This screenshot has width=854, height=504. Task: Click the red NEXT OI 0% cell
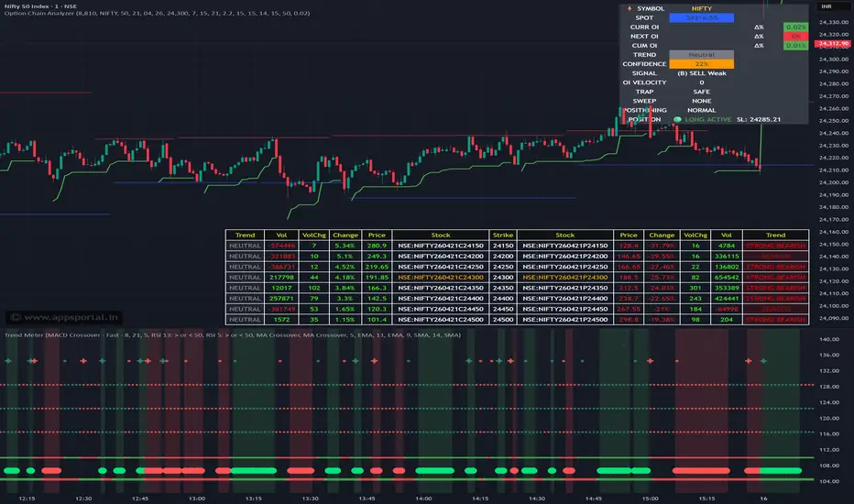795,37
